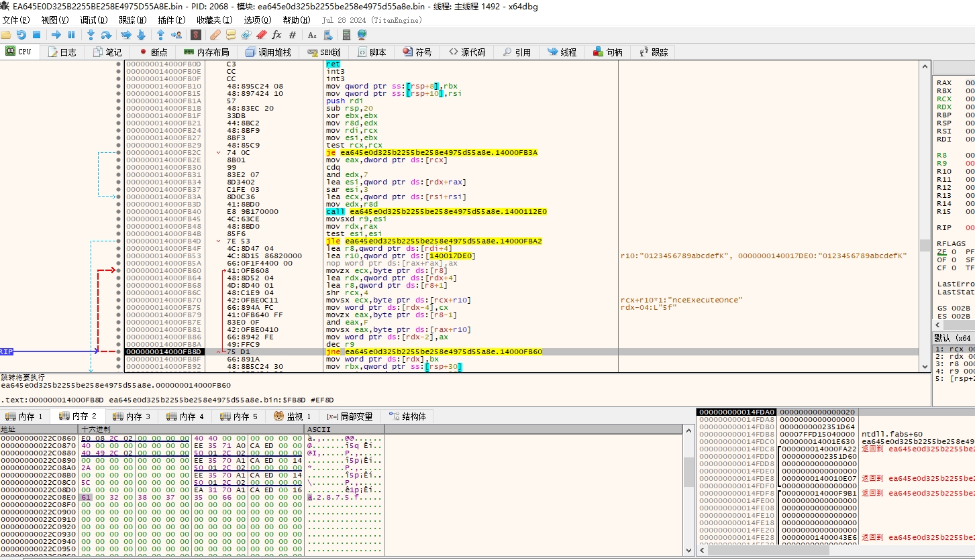Open the patches bandage icon

point(215,35)
